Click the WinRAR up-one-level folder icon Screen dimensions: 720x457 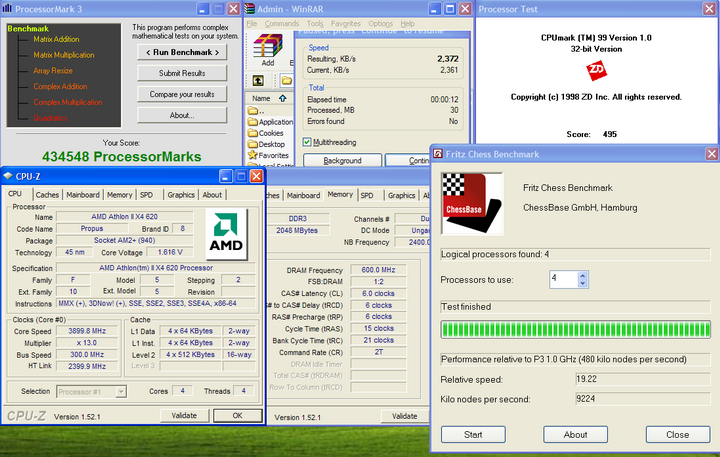coord(258,81)
